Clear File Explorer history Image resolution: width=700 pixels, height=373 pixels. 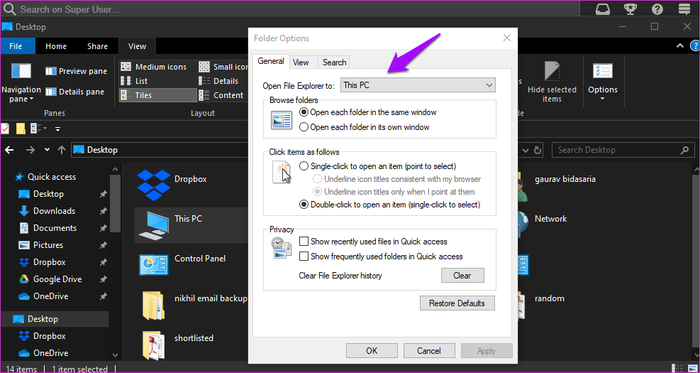[462, 276]
